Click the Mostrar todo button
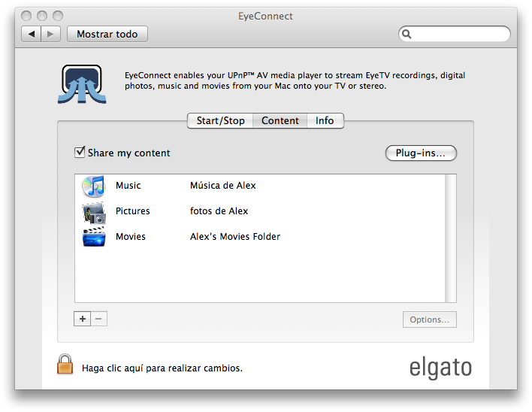This screenshot has height=412, width=532. [x=107, y=34]
